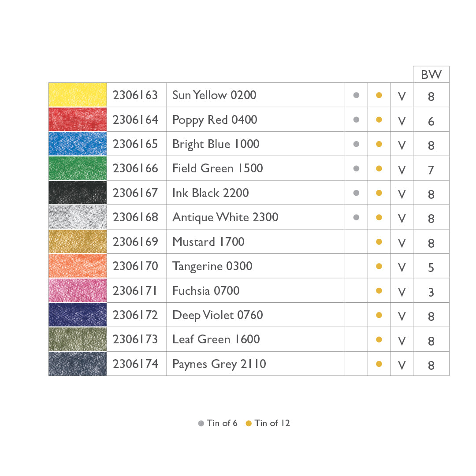Screen dimensions: 476x476
Task: Click the BW column header
Action: 431,74
